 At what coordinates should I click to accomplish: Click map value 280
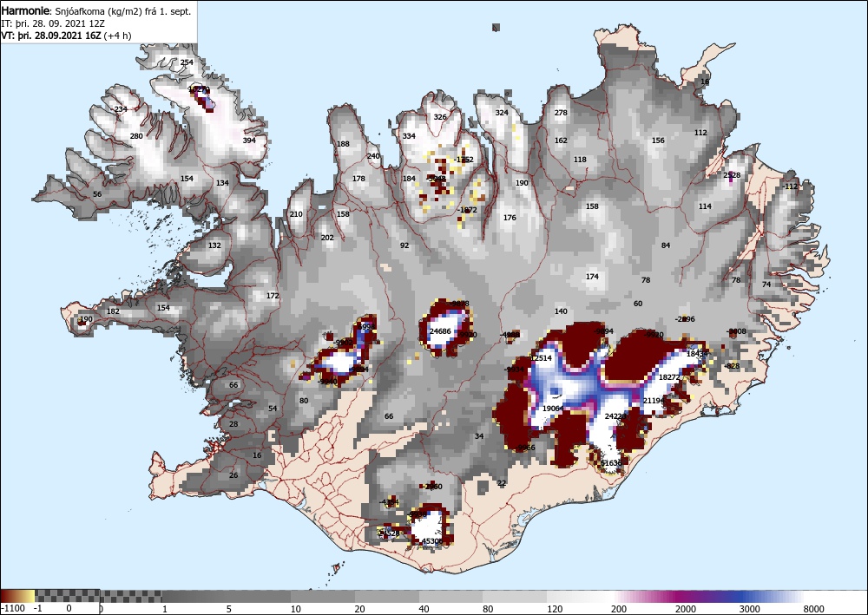point(136,136)
